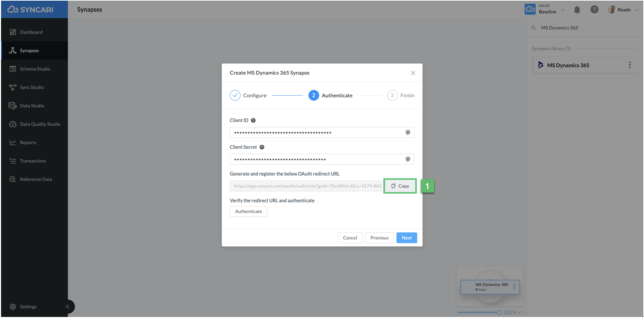Click the Data Studio database icon

tap(13, 106)
